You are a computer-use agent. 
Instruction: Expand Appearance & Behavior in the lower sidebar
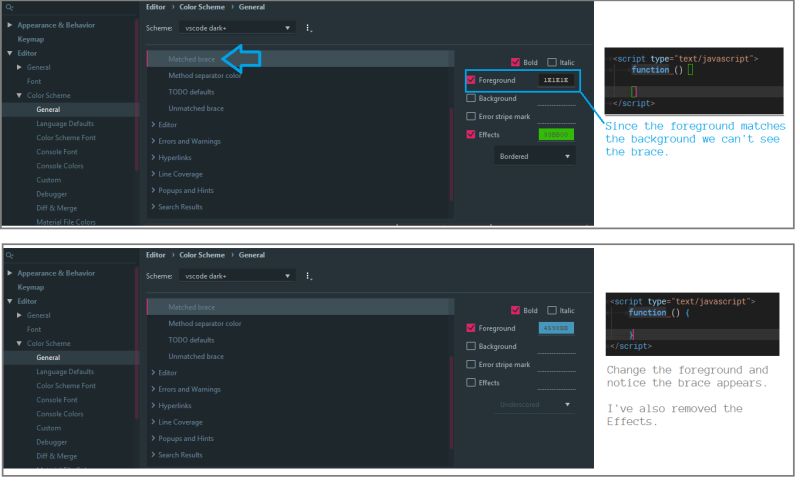(10, 273)
